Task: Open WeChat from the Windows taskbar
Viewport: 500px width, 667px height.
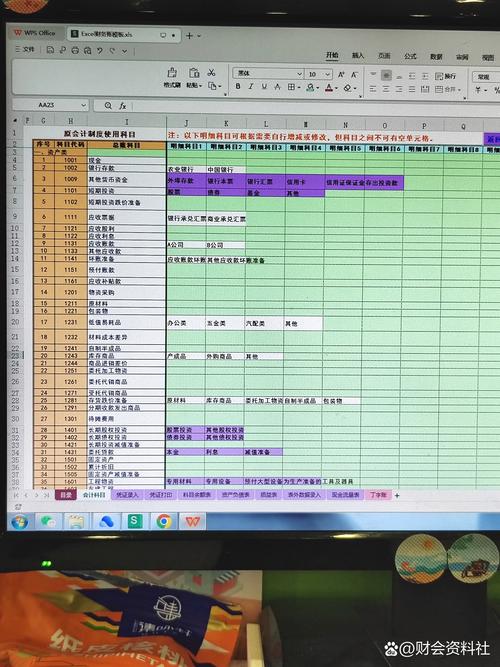Action: pyautogui.click(x=48, y=521)
